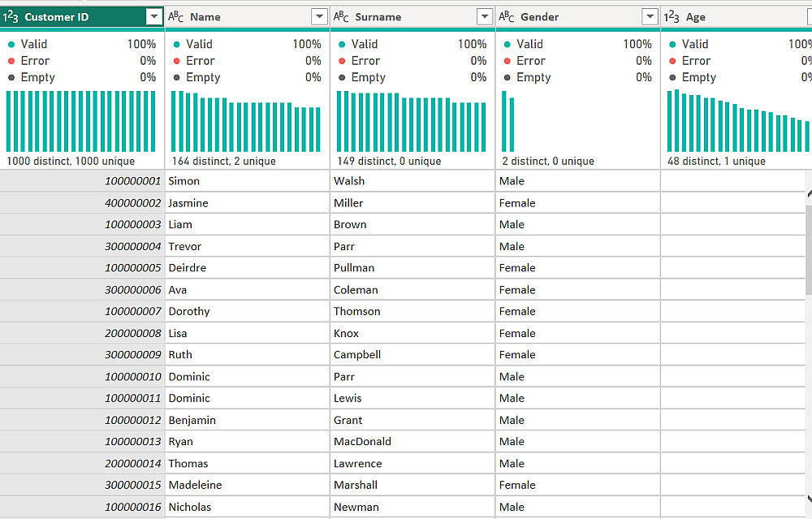Viewport: 812px width, 519px height.
Task: Select the Customer ID column header
Action: tap(73, 17)
